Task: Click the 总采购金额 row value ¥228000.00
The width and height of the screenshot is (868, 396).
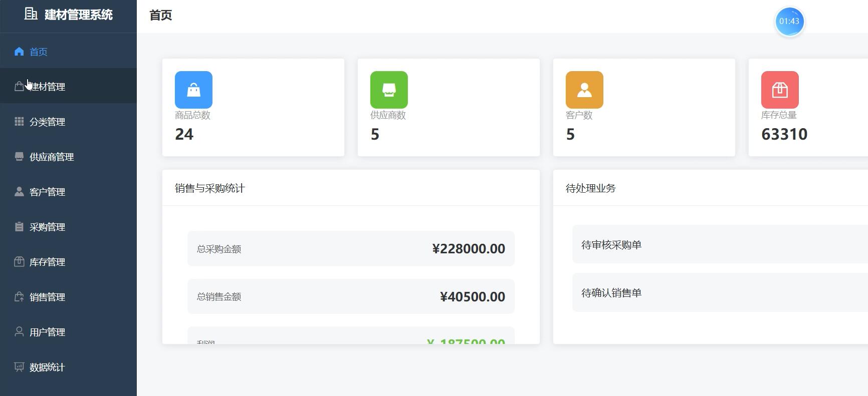Action: coord(469,249)
